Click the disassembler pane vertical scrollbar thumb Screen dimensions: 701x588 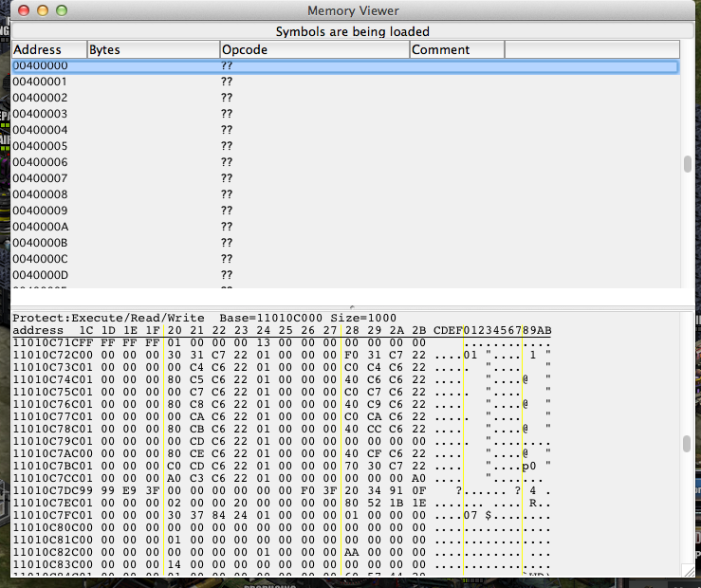click(x=687, y=163)
